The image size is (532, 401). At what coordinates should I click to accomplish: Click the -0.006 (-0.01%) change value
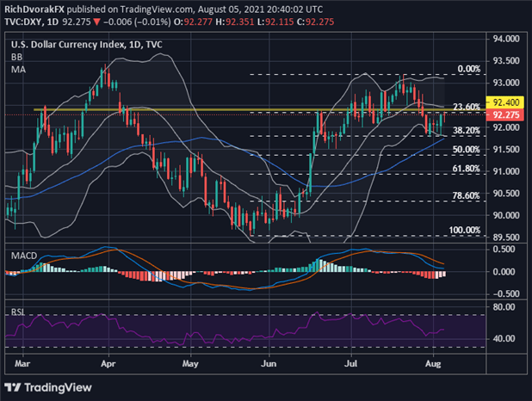coord(137,22)
